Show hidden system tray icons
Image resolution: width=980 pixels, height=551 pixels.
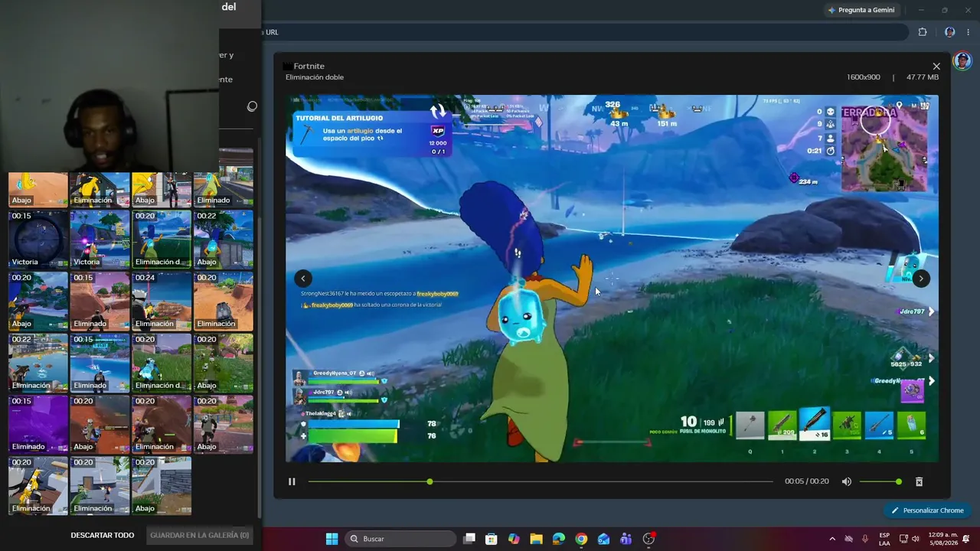click(832, 539)
